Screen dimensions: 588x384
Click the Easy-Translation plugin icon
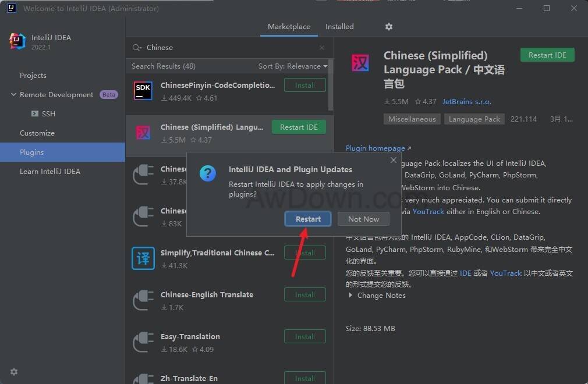(x=143, y=342)
